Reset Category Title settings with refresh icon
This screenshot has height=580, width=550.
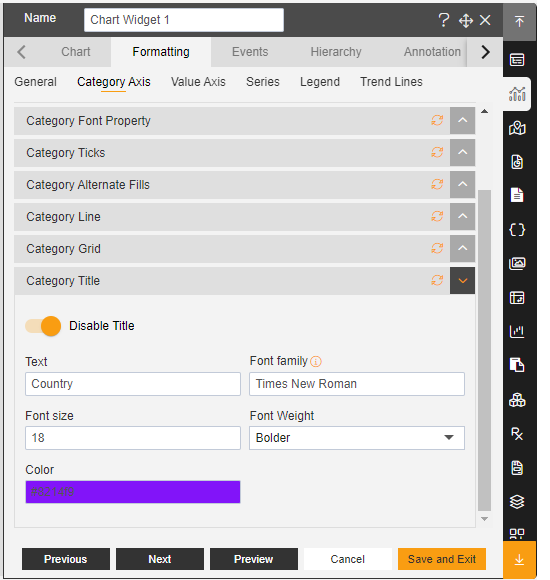pos(437,280)
